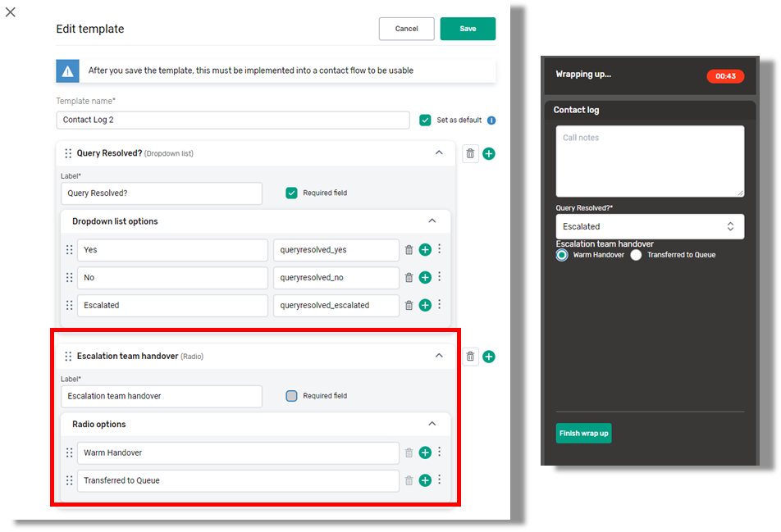Image resolution: width=781 pixels, height=532 pixels.
Task: Enable Required field for Escalation team handover
Action: 291,396
